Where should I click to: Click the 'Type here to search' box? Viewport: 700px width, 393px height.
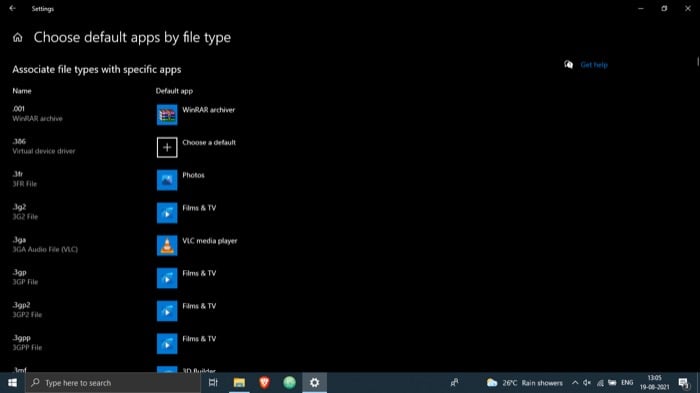(113, 383)
